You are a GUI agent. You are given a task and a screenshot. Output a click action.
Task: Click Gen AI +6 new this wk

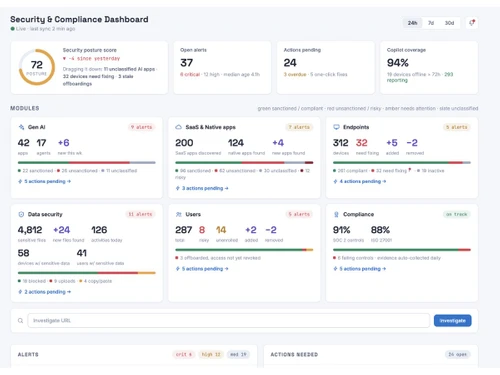pyautogui.click(x=64, y=143)
